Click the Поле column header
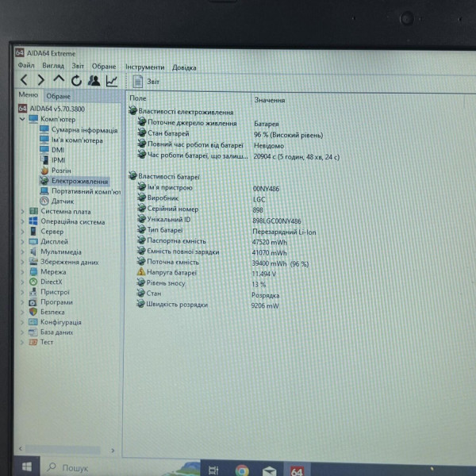The width and height of the screenshot is (476, 476). (x=137, y=98)
